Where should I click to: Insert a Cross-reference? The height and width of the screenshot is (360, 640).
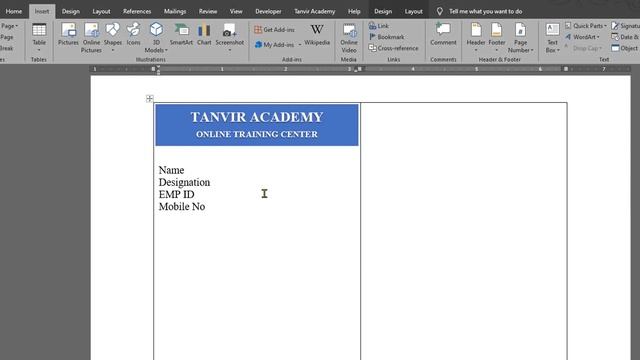coord(393,48)
